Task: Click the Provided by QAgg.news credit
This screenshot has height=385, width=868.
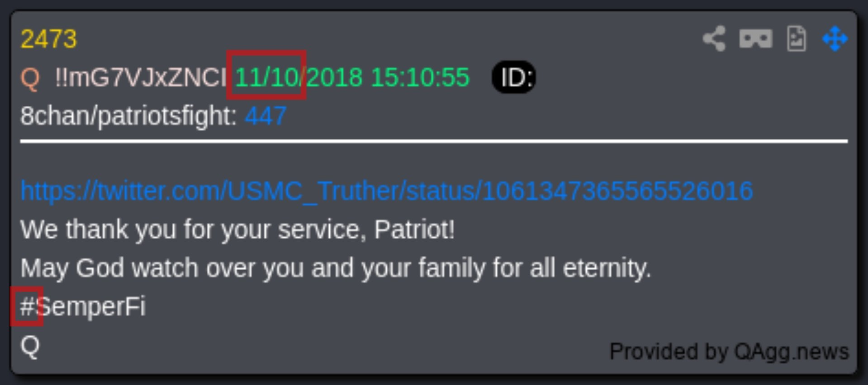Action: click(x=729, y=352)
